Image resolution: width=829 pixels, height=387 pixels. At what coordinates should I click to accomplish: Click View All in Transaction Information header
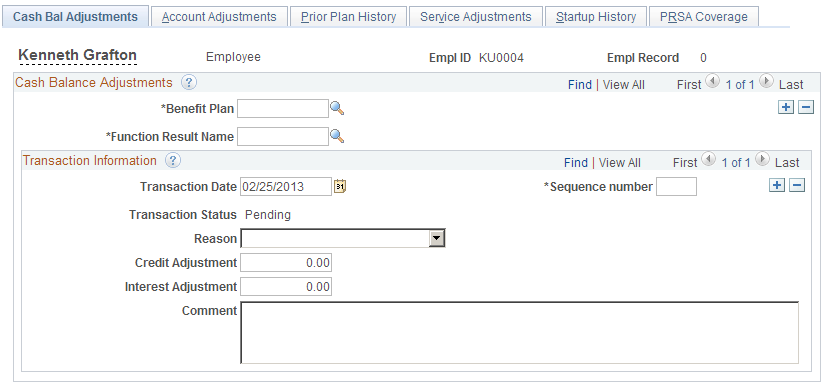tap(619, 163)
